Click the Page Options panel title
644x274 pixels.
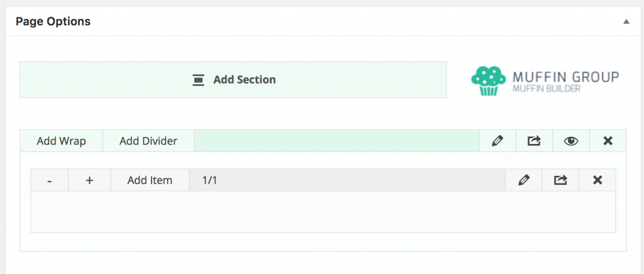coord(53,21)
